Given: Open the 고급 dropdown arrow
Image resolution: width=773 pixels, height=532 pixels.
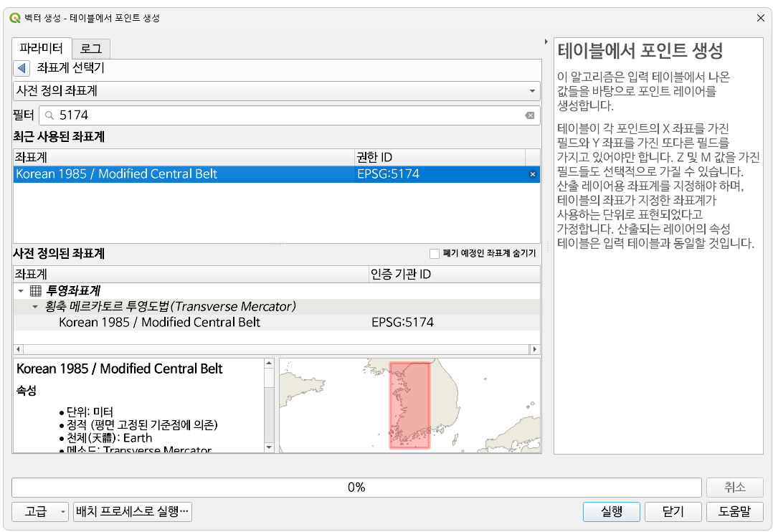Looking at the screenshot, I should click(x=62, y=512).
